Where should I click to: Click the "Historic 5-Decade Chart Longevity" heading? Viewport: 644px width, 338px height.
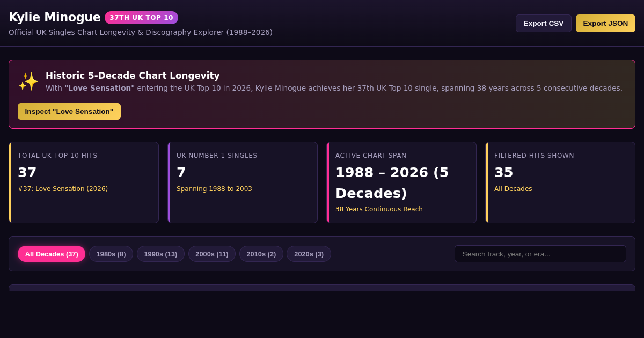pos(133,76)
